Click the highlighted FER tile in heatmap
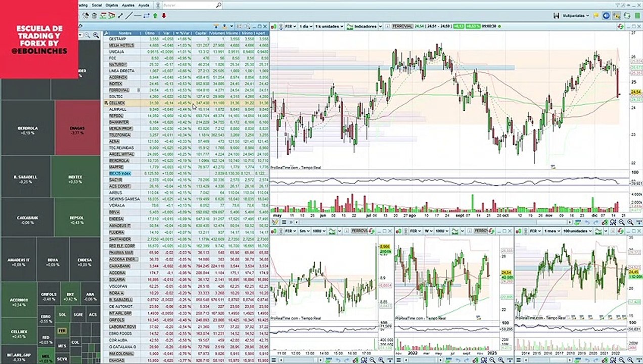 62,331
